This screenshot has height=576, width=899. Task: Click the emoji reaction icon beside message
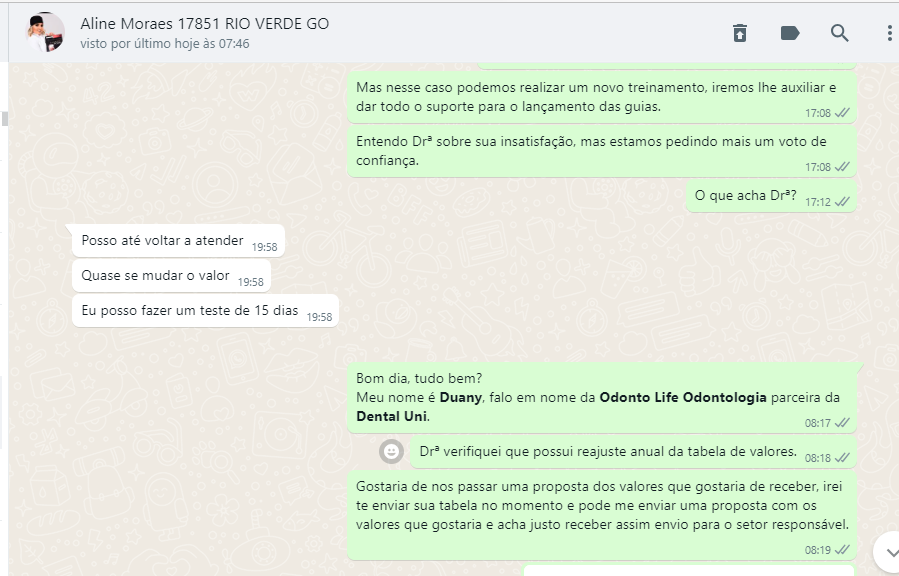(x=391, y=452)
